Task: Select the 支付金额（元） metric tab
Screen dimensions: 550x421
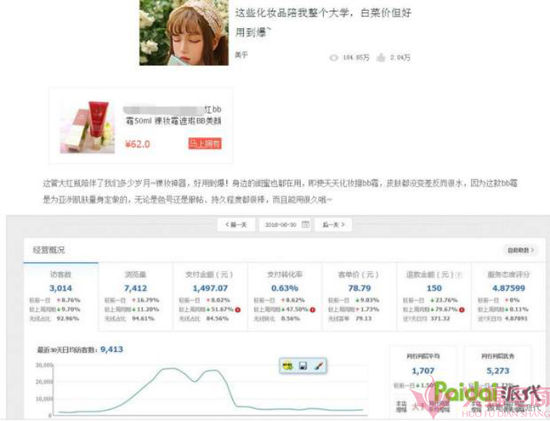Action: coord(210,296)
